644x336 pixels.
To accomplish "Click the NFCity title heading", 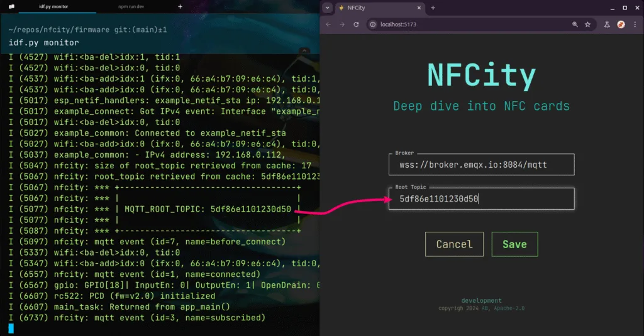I will 481,75.
